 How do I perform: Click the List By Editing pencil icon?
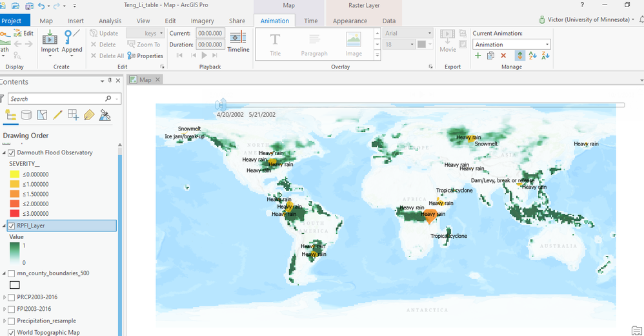[x=57, y=115]
